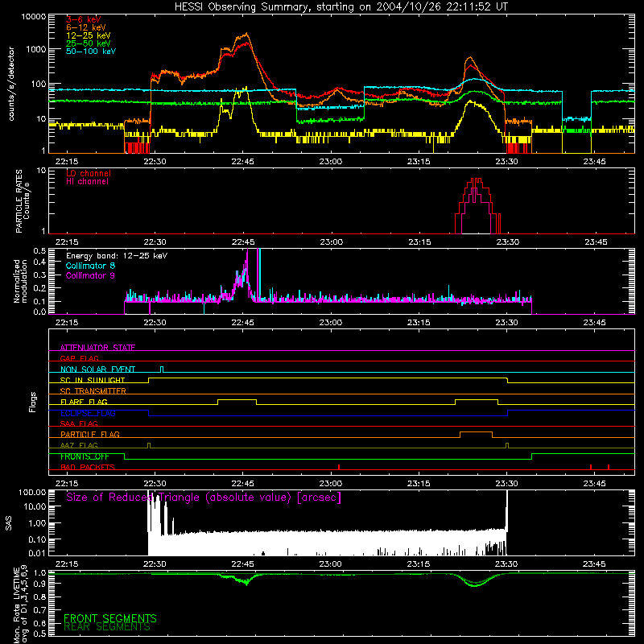Click the SAS axis label
Screen dimensions: 644x644
tap(9, 523)
